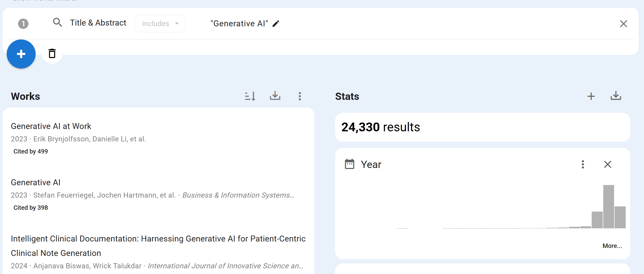Open the 'Generative AI at Work' paper
This screenshot has height=274, width=644.
51,126
